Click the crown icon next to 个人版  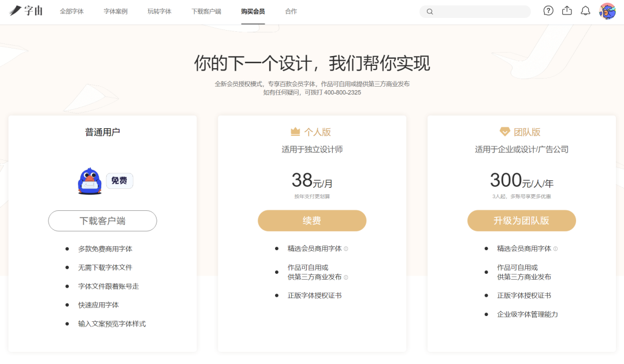[x=295, y=132]
